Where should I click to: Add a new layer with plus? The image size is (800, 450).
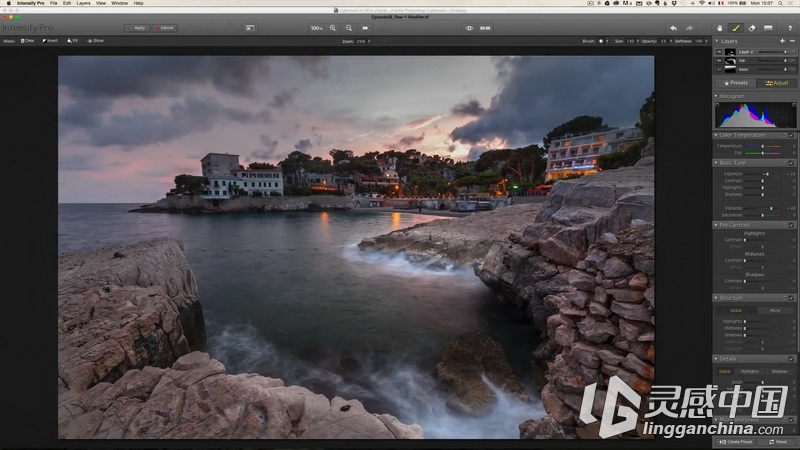coord(782,41)
